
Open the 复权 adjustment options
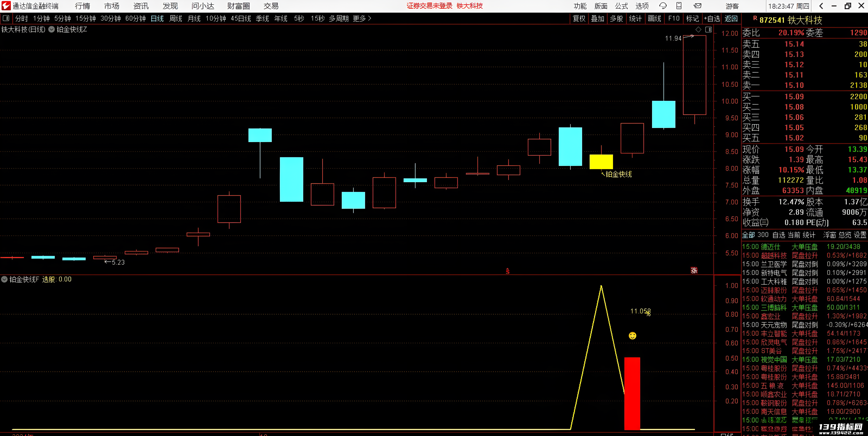point(579,18)
